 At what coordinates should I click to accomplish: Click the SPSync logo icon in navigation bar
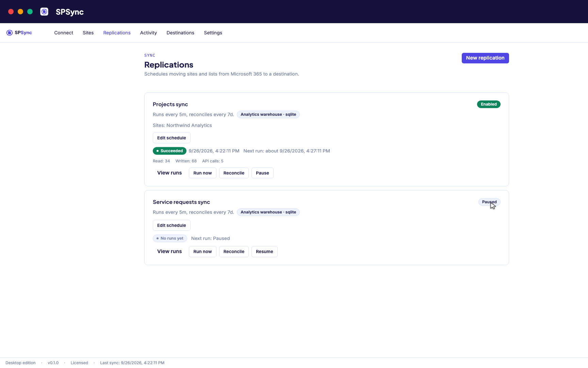tap(10, 33)
